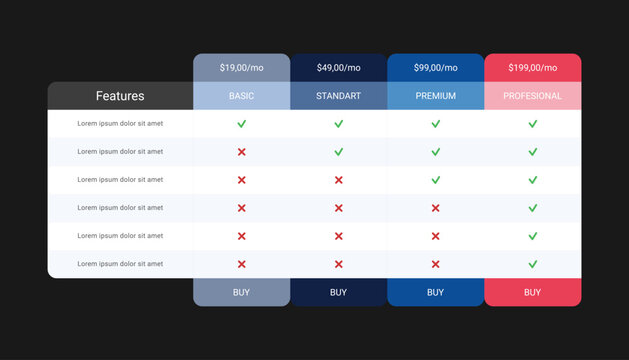Click the first 'Lorem ipsum dolor sit amet' row label
This screenshot has width=629, height=360.
pos(120,124)
